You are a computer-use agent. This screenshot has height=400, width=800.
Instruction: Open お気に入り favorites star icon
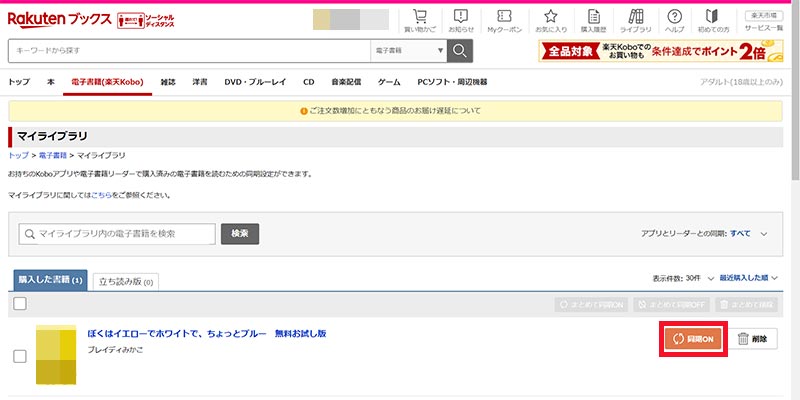[551, 21]
